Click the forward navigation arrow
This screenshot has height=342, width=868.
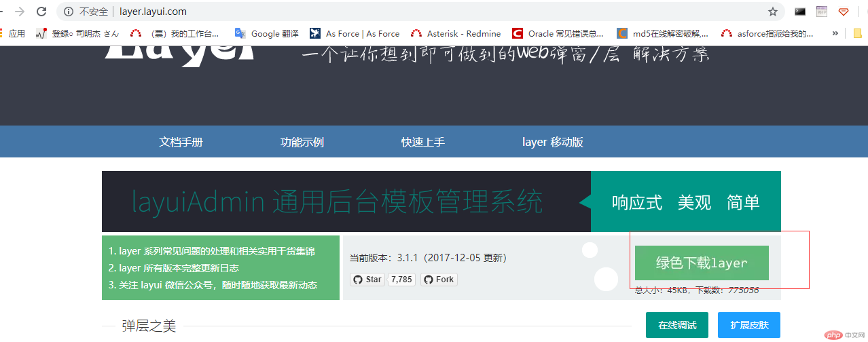pyautogui.click(x=20, y=12)
